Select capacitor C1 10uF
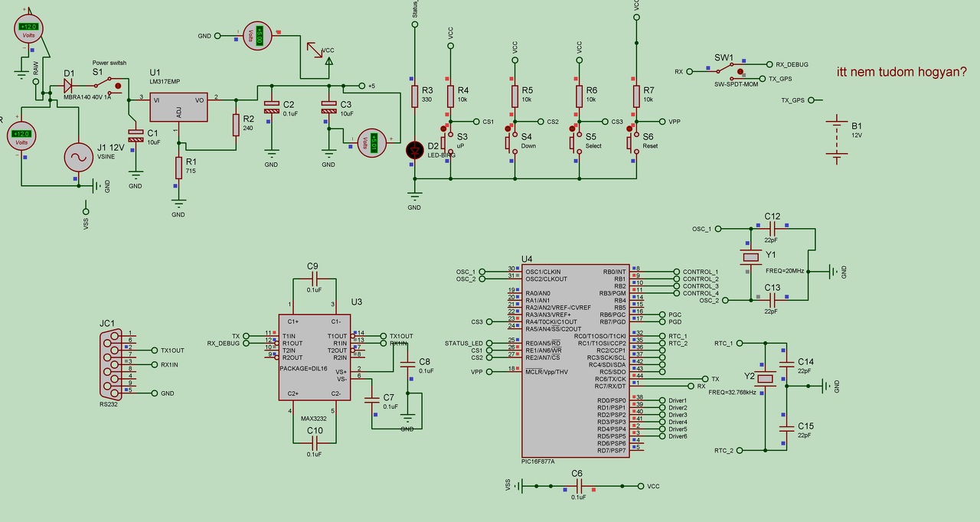This screenshot has width=980, height=522. 136,136
